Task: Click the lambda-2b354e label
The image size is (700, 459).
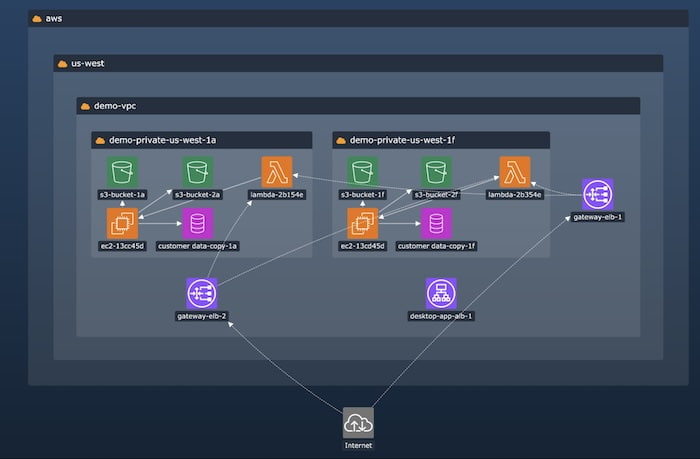Action: (515, 195)
